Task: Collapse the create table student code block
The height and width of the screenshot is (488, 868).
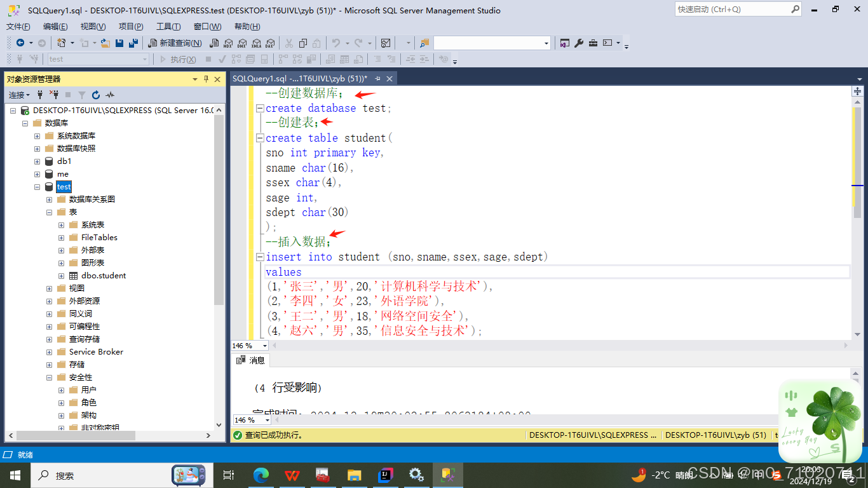Action: [x=260, y=138]
